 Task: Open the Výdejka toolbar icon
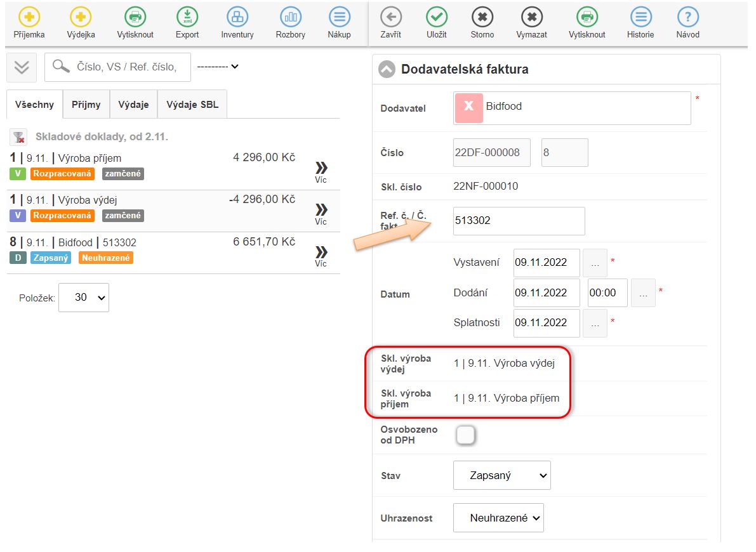coord(81,17)
